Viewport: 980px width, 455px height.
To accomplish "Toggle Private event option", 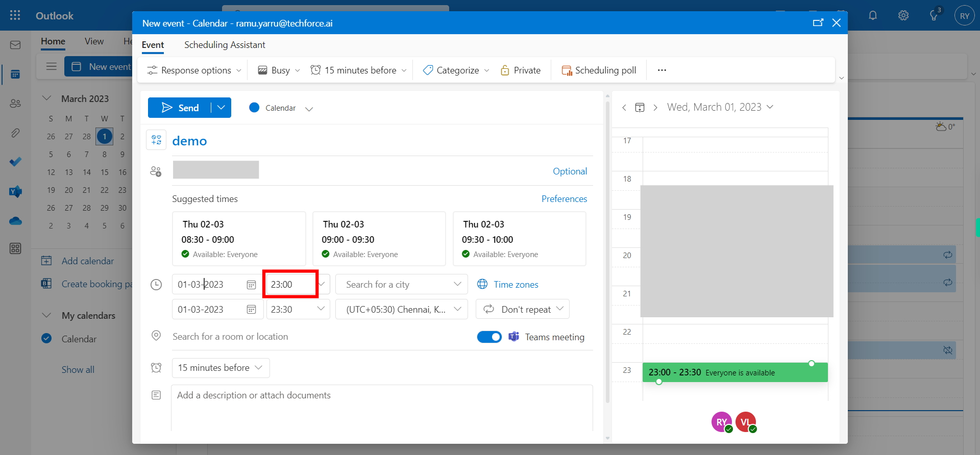I will [521, 70].
